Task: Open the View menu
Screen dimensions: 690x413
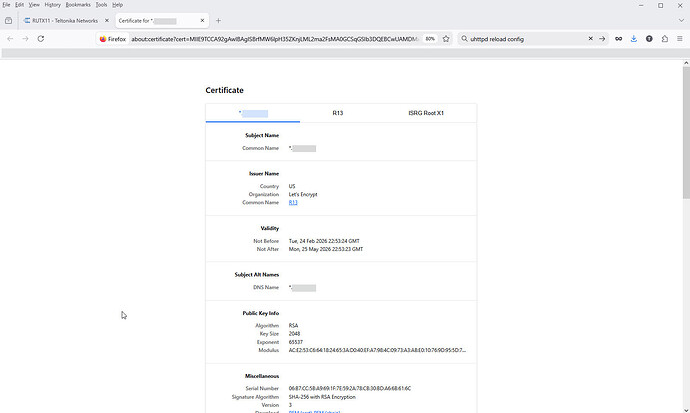Action: click(x=34, y=5)
